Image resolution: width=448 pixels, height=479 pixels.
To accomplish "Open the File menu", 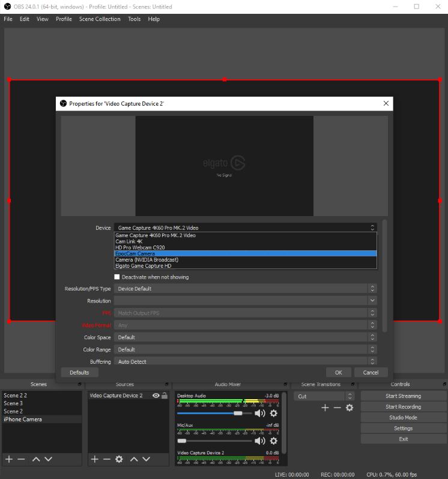I will point(8,19).
